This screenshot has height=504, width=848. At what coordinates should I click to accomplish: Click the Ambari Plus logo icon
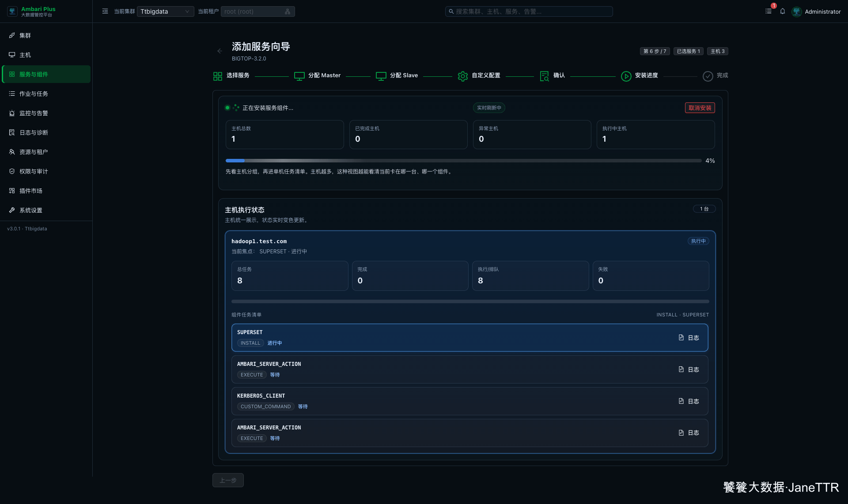(12, 11)
